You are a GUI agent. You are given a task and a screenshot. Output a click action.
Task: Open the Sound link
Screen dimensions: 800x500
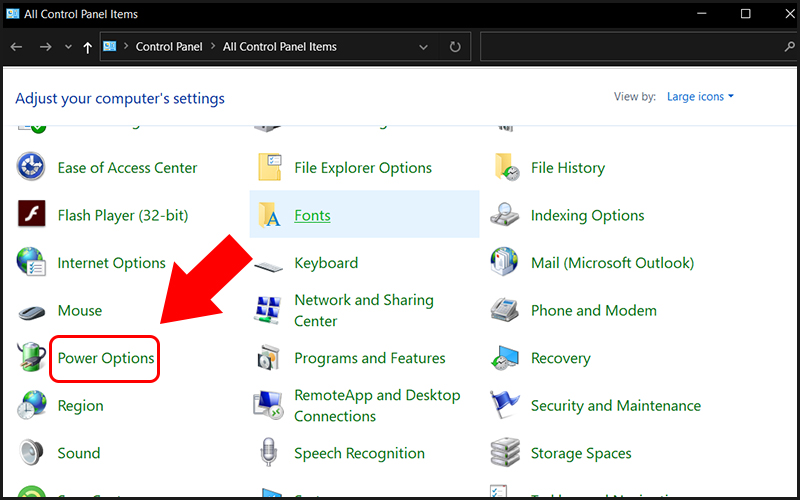[x=79, y=453]
